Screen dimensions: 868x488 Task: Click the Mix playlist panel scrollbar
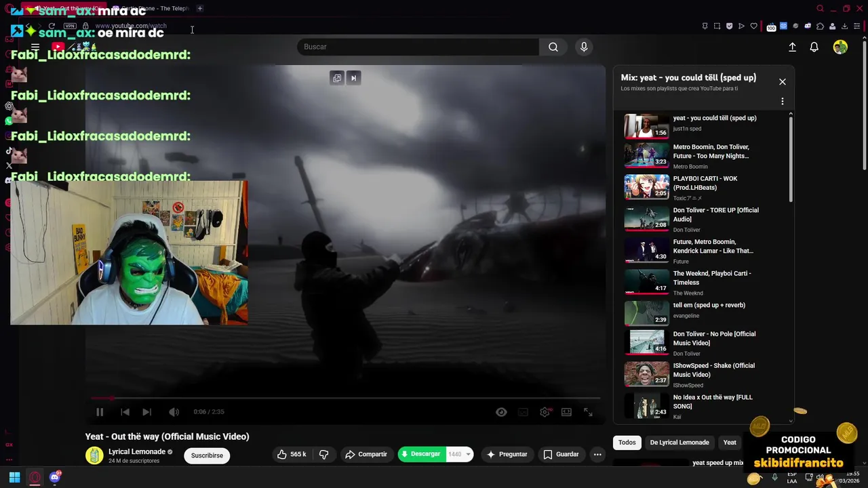tap(791, 159)
